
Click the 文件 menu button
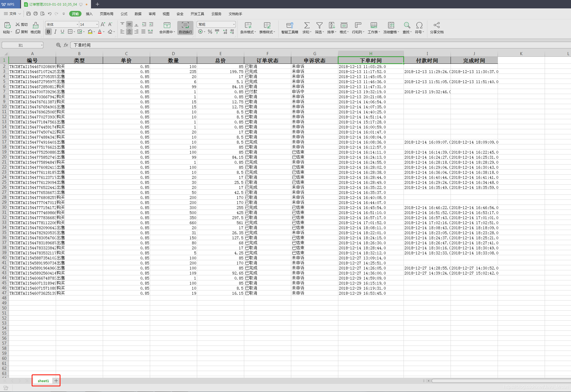[x=13, y=14]
